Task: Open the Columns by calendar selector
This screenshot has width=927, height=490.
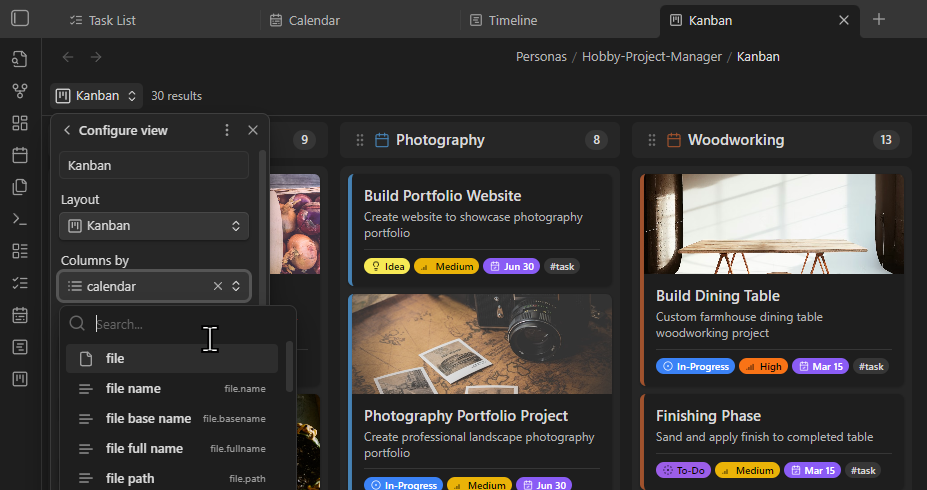Action: pyautogui.click(x=140, y=286)
